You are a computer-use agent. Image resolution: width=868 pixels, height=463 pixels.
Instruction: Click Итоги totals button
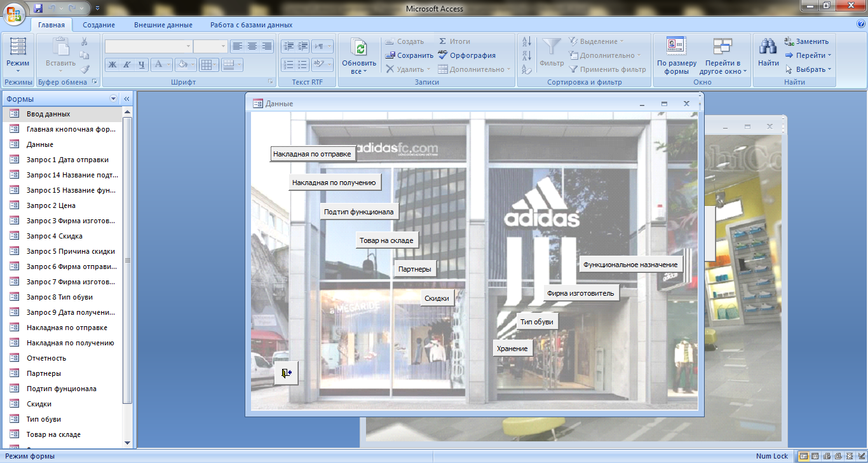coord(454,41)
